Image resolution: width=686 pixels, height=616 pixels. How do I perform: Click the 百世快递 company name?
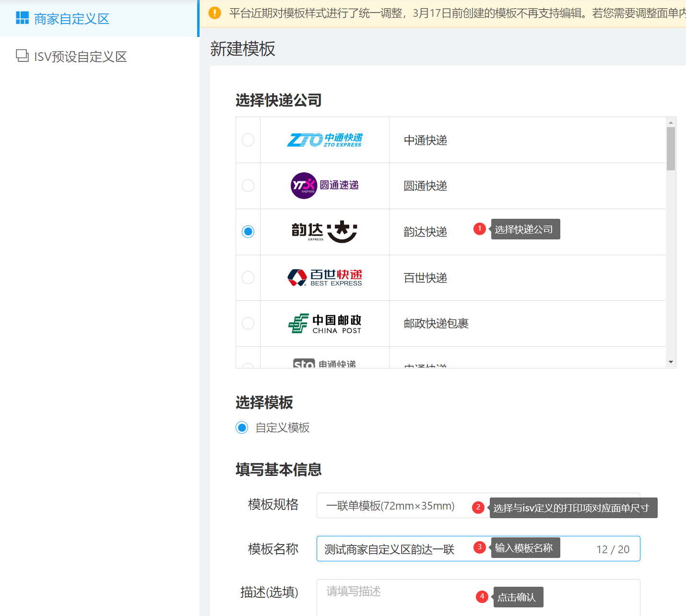coord(426,278)
